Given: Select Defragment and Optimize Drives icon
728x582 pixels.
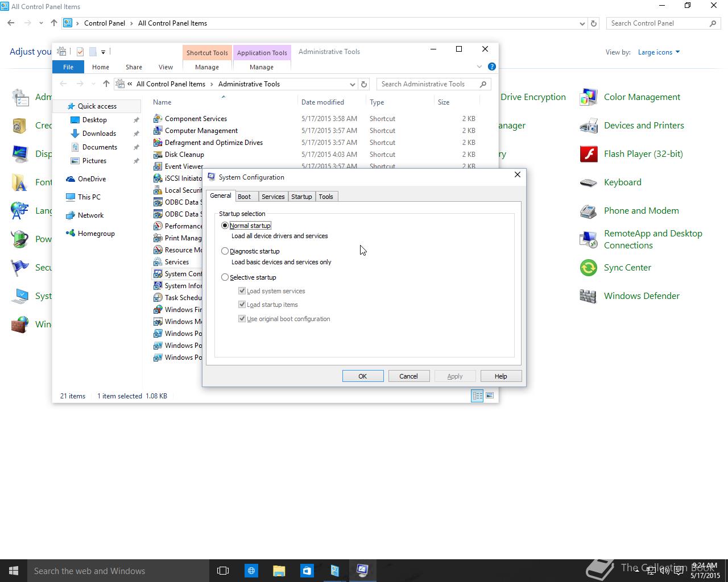Looking at the screenshot, I should 158,143.
